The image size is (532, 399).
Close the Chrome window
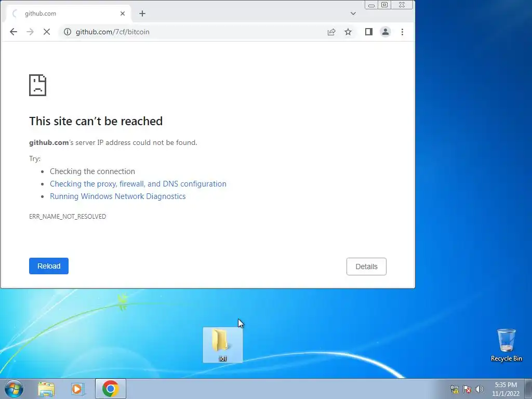[402, 5]
